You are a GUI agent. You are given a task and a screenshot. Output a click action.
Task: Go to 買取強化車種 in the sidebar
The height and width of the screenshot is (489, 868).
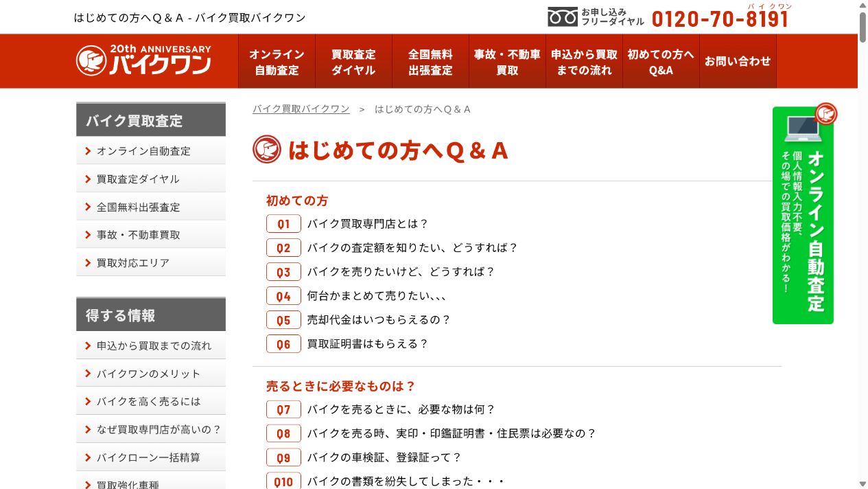click(151, 481)
